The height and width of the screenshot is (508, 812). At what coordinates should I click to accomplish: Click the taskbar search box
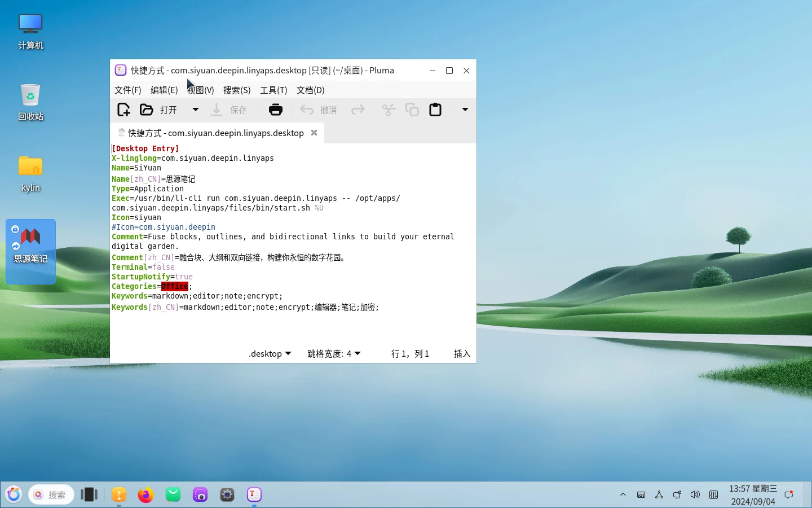(x=51, y=495)
